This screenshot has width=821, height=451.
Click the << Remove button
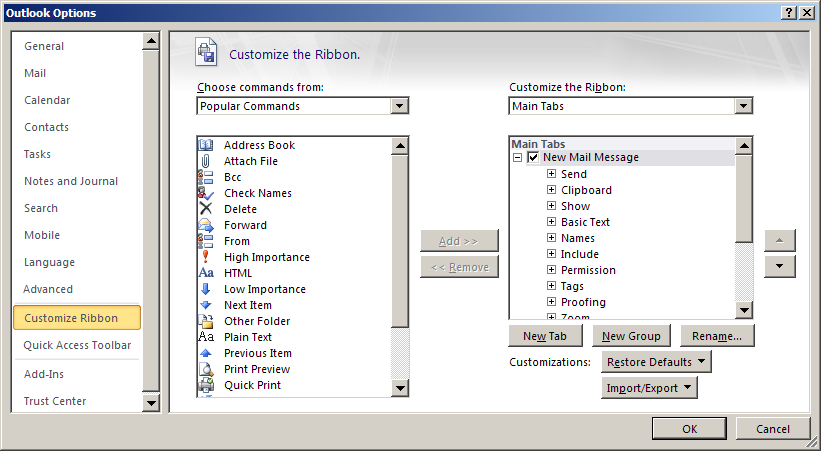point(459,267)
